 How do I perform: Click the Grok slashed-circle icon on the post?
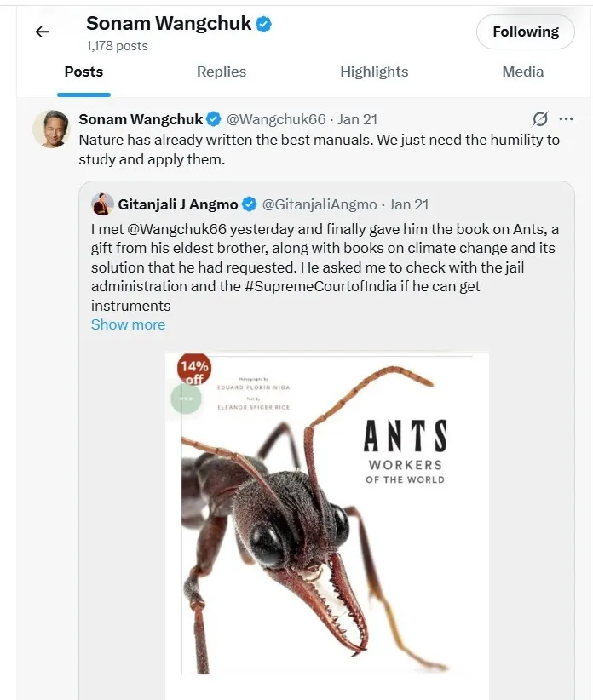pyautogui.click(x=539, y=119)
